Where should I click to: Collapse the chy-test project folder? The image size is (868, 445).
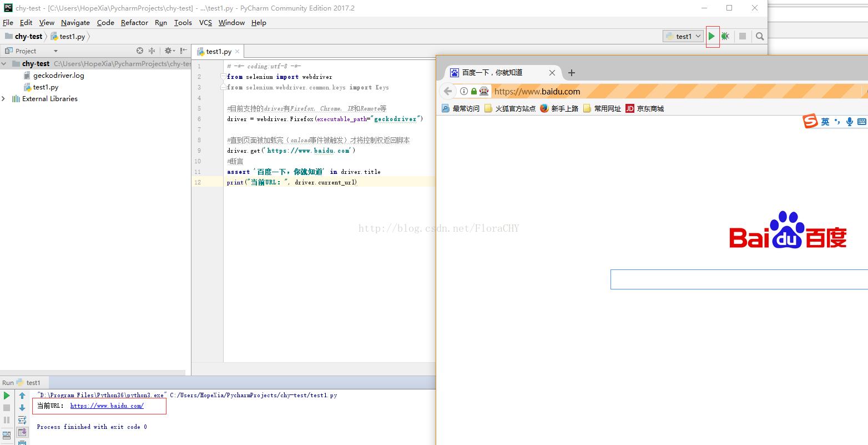point(4,64)
